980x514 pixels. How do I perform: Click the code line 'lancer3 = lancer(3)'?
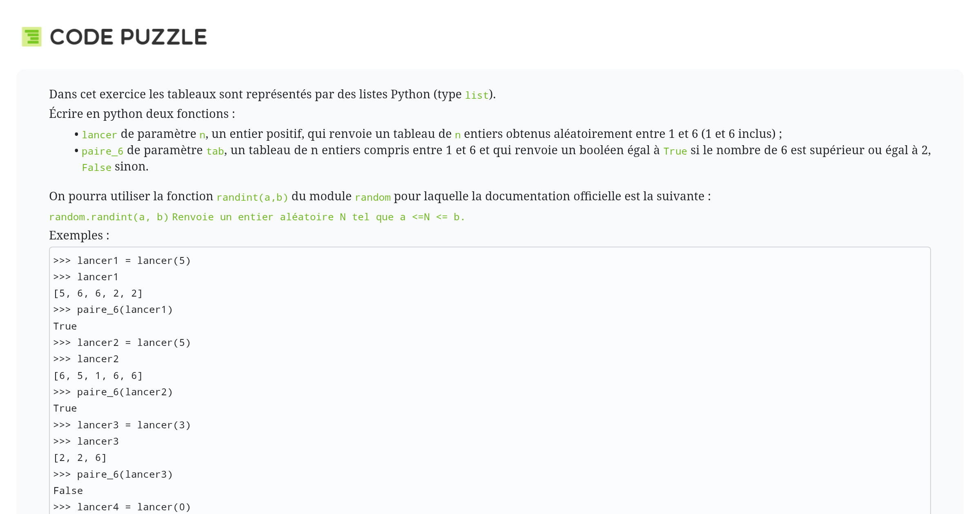pos(134,425)
